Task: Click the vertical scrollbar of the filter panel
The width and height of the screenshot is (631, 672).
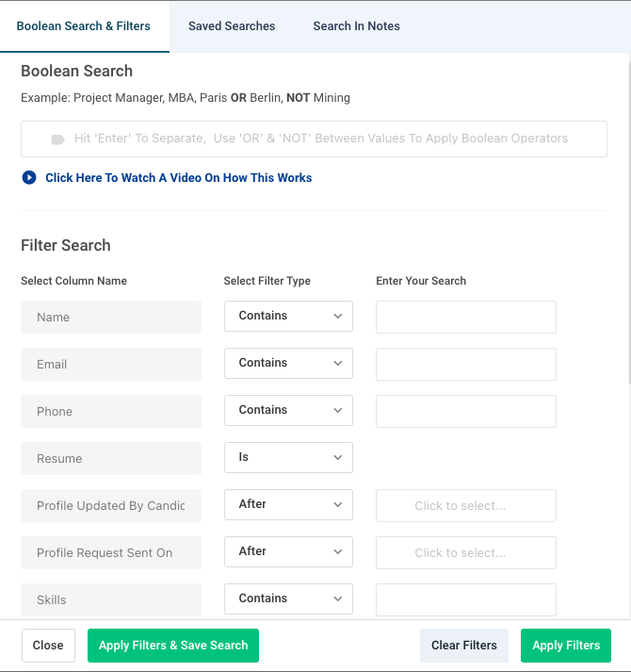Action: [629, 222]
